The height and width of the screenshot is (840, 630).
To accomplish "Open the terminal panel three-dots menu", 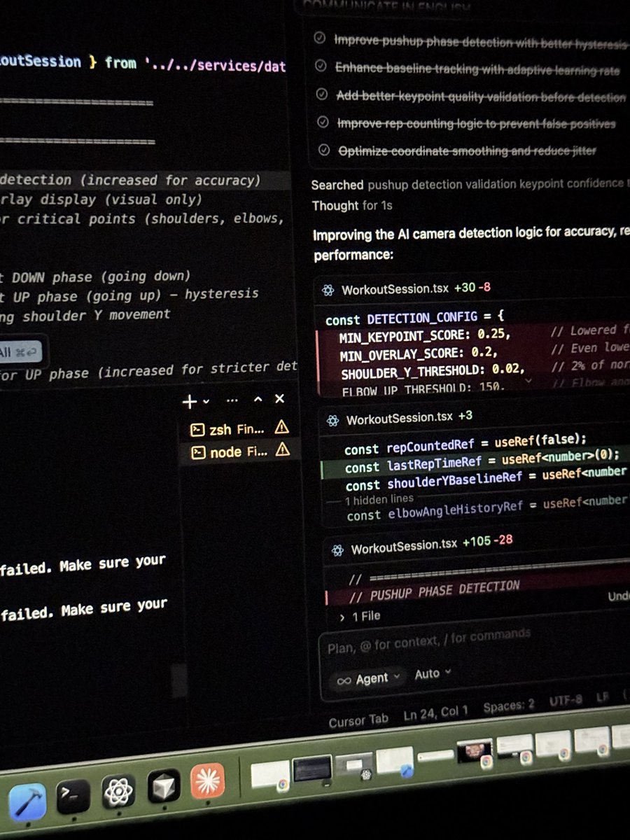I will [x=232, y=400].
